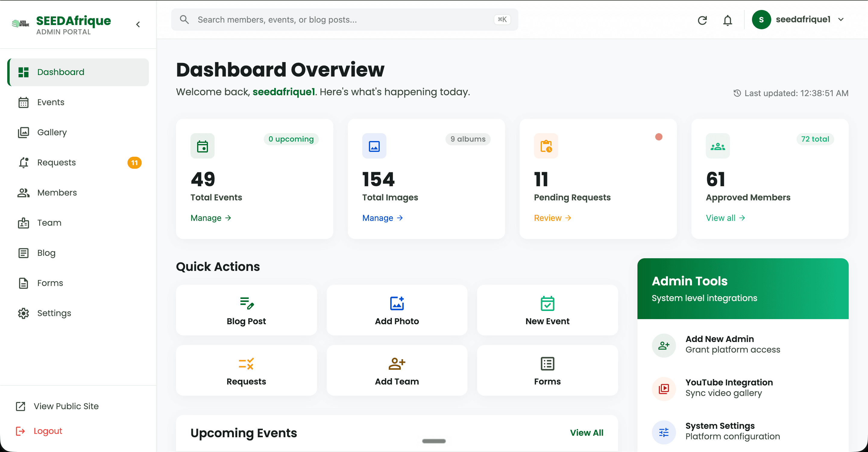Open Requests in the sidebar
This screenshot has height=452, width=868.
(x=78, y=162)
